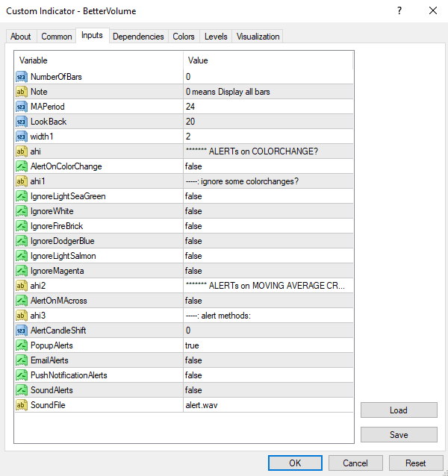
Task: Save the current input settings
Action: point(399,435)
